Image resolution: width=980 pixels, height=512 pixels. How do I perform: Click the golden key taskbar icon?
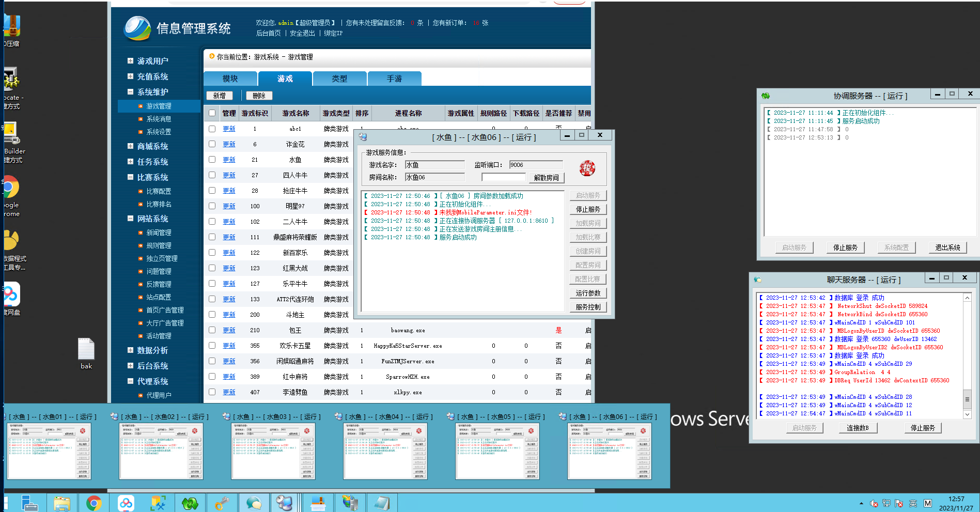click(222, 503)
